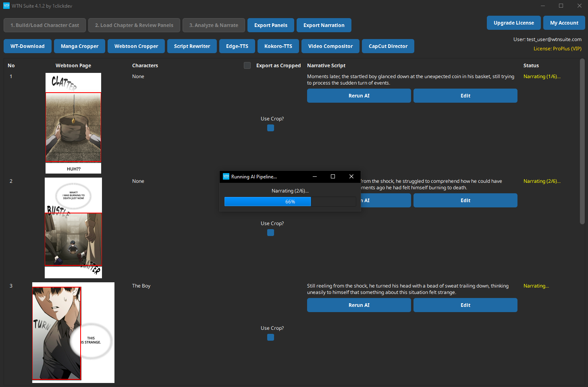Rerun AI for panel 3's narration
This screenshot has width=588, height=387.
click(359, 305)
